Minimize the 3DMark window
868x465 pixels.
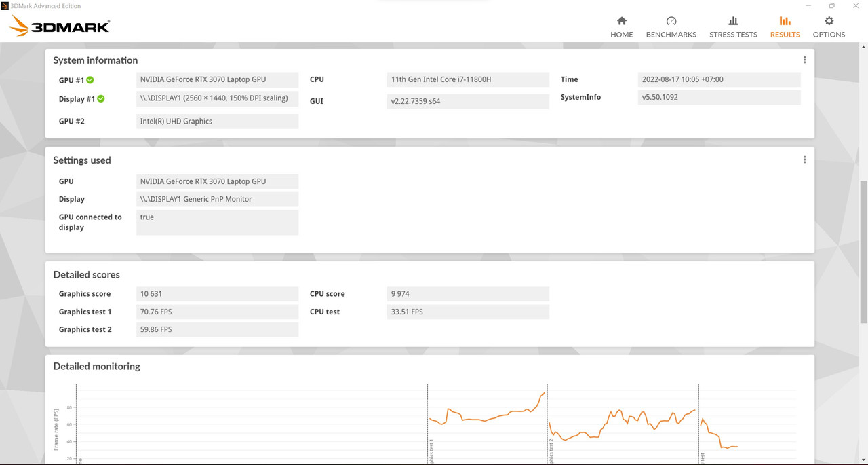pyautogui.click(x=808, y=5)
